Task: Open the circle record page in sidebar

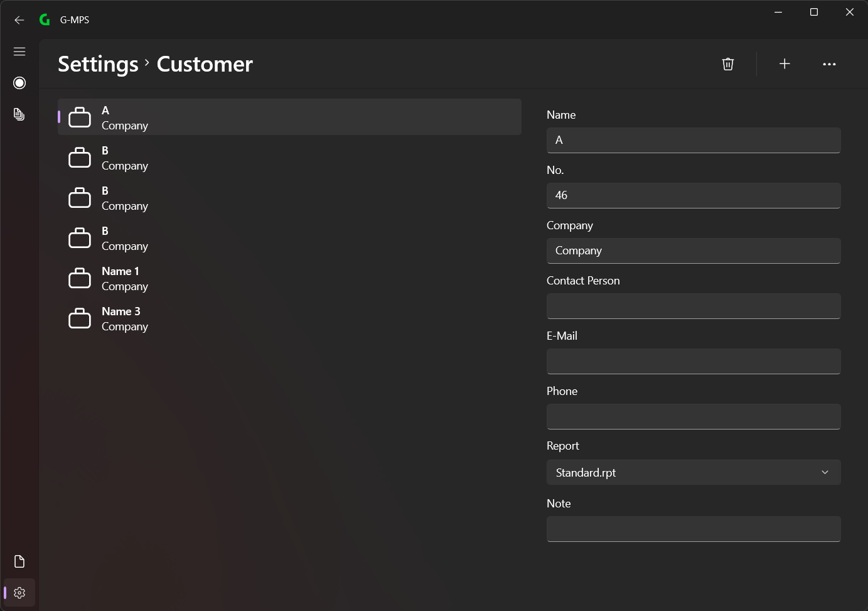Action: pos(19,83)
